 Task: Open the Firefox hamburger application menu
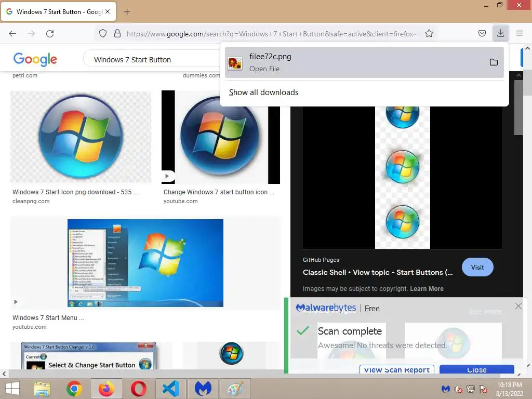pos(520,33)
